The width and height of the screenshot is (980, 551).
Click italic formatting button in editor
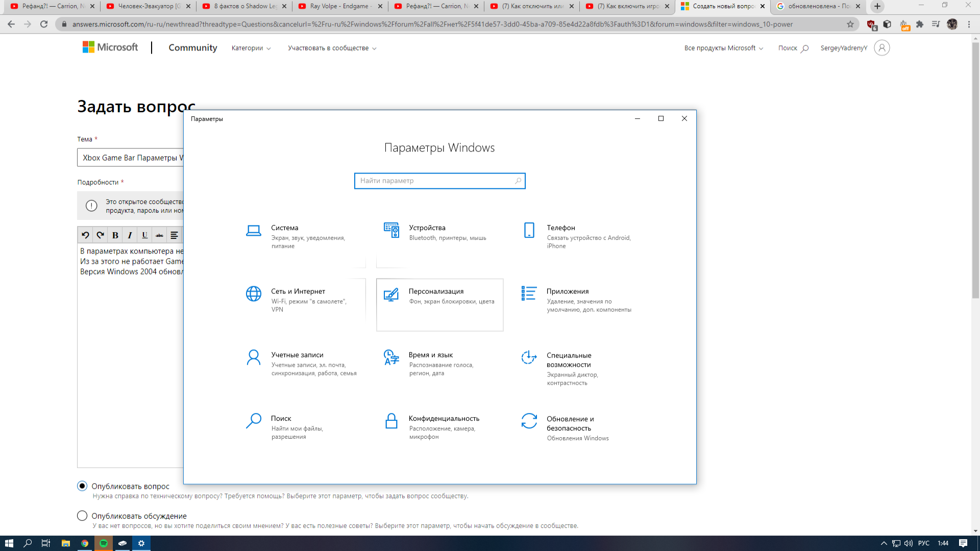point(130,235)
